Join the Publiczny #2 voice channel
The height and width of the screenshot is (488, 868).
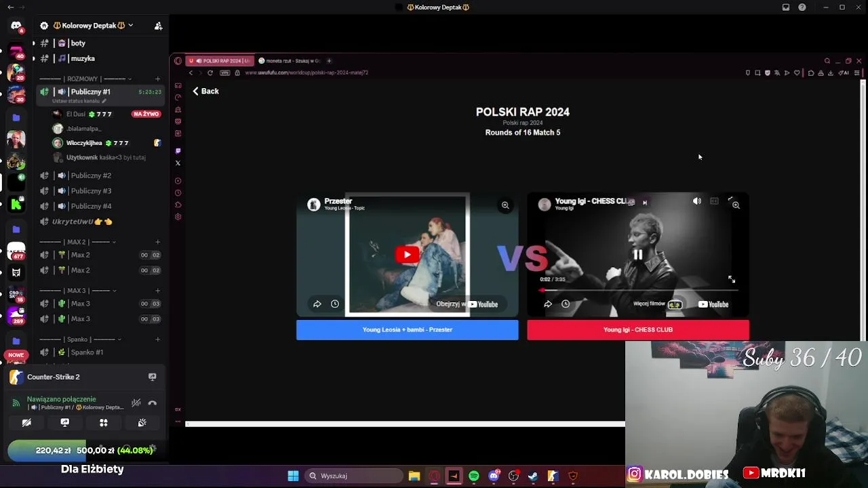point(91,176)
